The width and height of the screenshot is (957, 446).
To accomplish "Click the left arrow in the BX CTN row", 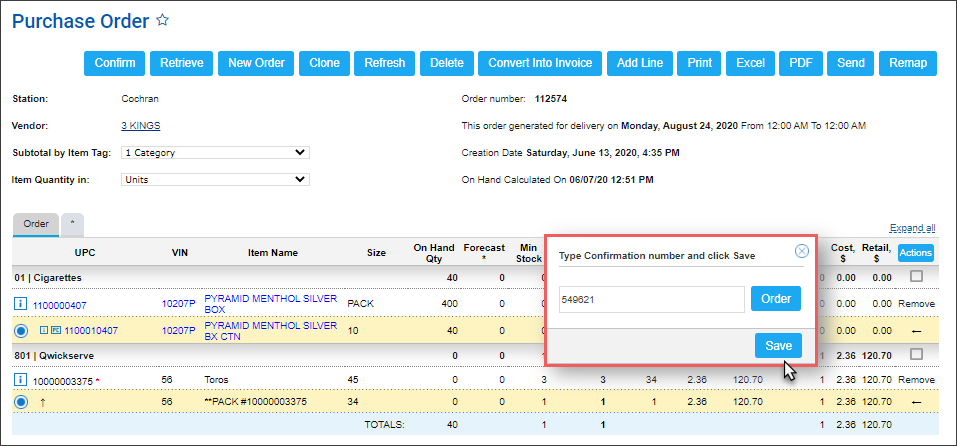I will (x=915, y=330).
